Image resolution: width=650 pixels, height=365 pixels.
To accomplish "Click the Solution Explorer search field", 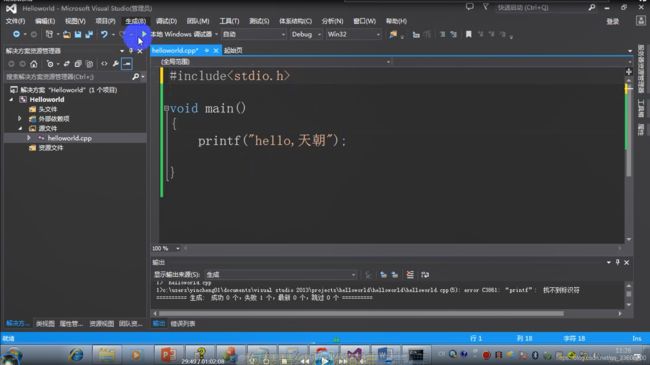I will (x=68, y=77).
